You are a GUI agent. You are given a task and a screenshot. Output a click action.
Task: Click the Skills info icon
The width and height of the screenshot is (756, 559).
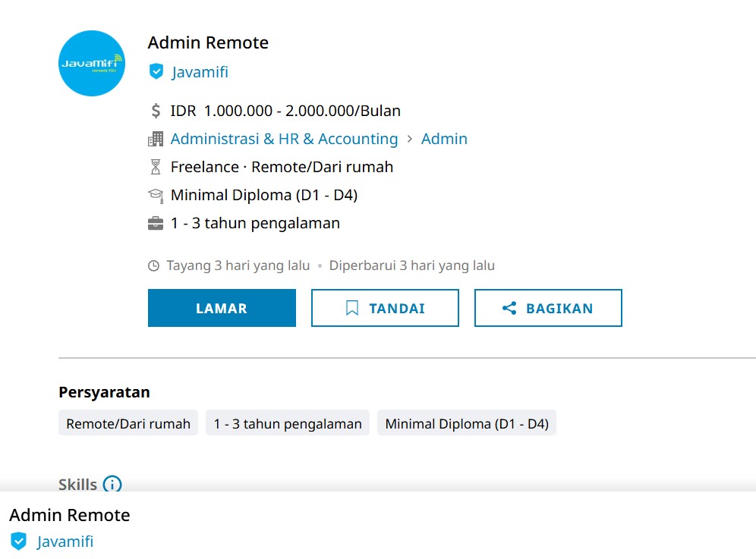tap(112, 484)
